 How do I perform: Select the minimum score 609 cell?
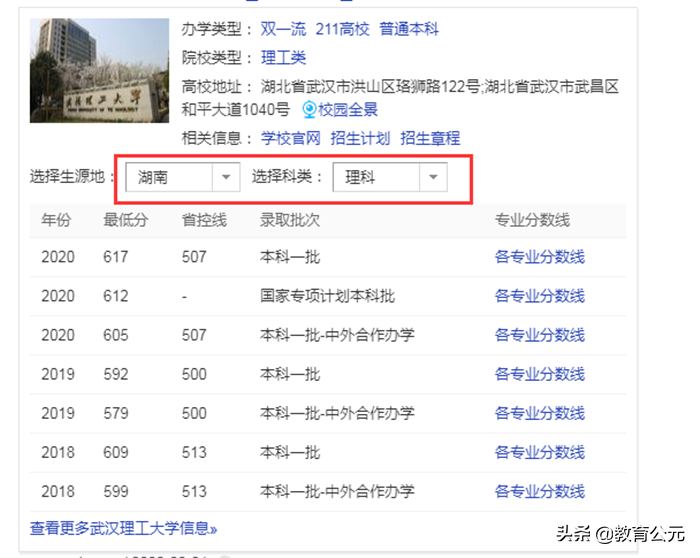[116, 453]
